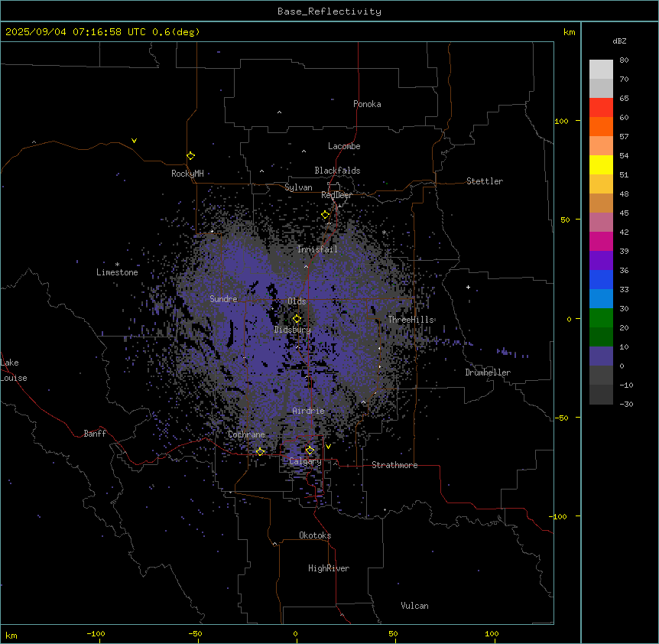Click the HighRiver city label
The height and width of the screenshot is (644, 659).
(x=329, y=568)
